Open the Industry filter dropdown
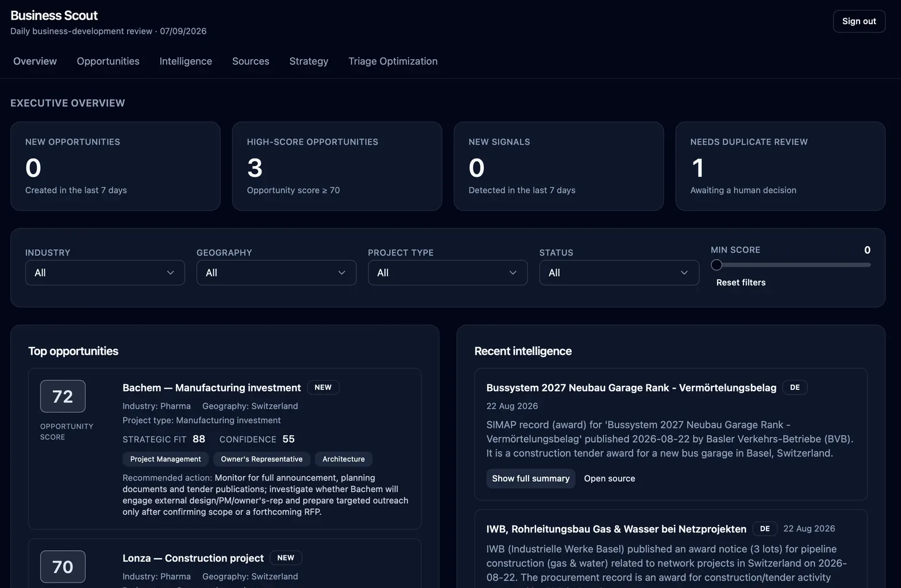The width and height of the screenshot is (901, 588). pos(105,273)
